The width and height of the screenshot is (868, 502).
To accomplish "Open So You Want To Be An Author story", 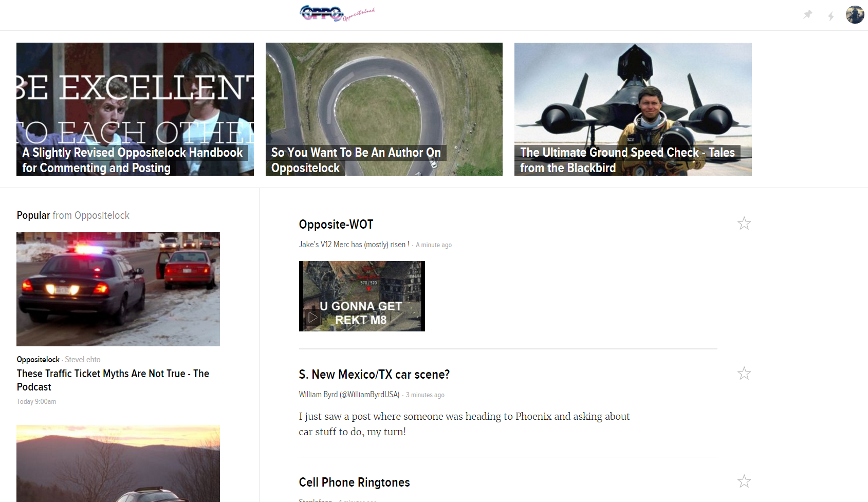I will click(x=384, y=109).
